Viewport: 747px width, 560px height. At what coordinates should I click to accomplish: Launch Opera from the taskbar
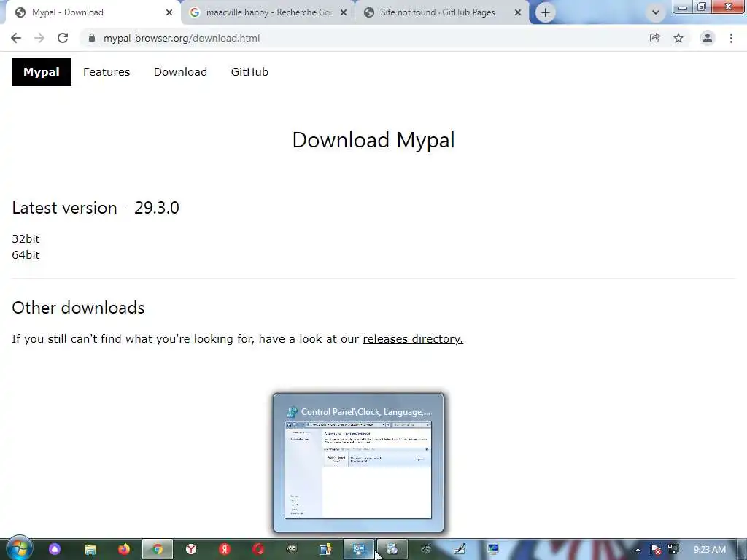click(258, 550)
